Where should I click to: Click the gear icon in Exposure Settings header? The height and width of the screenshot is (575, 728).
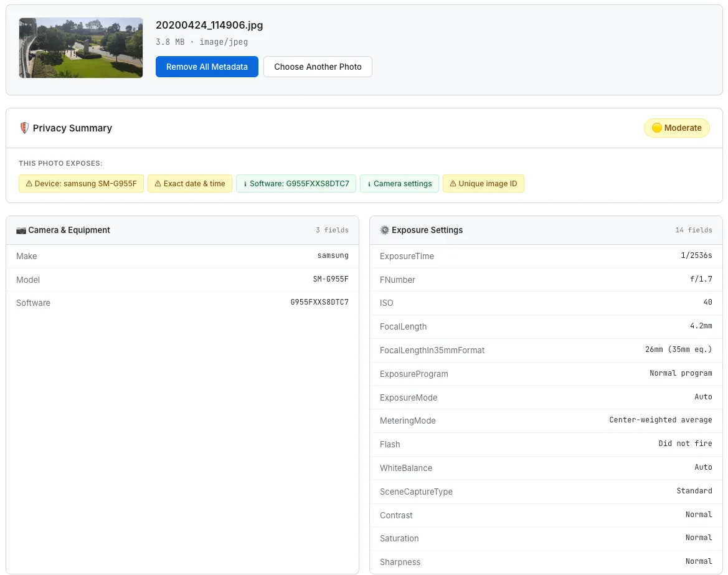pos(384,230)
